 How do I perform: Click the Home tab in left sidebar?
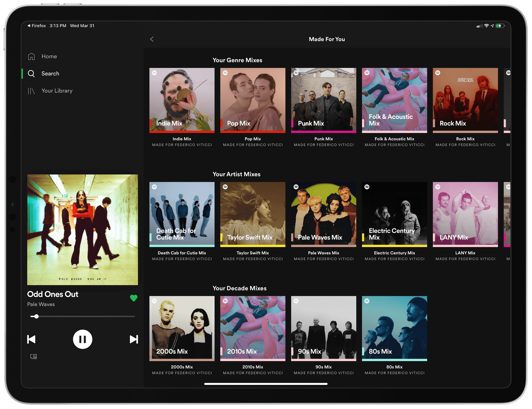tap(48, 56)
